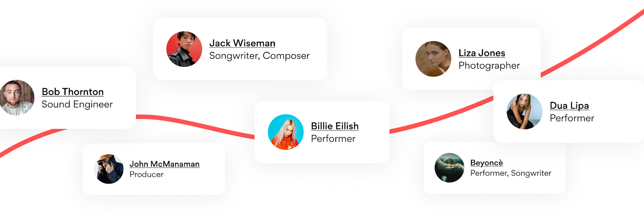
Task: Click Liza Jones's round avatar
Action: pyautogui.click(x=433, y=59)
